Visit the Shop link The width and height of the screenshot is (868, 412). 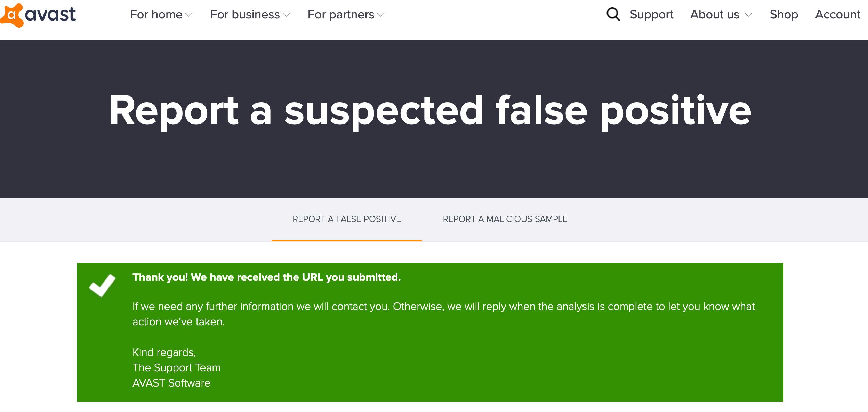[x=783, y=15]
